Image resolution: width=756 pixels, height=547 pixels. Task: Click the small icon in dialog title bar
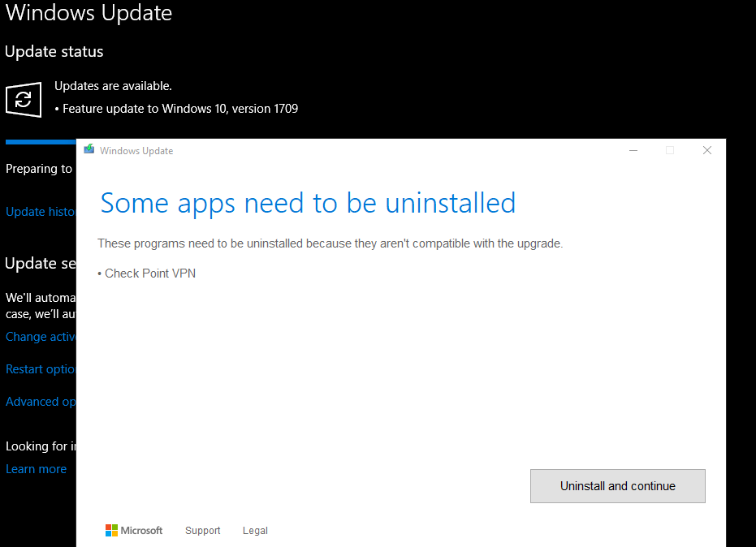click(x=89, y=150)
